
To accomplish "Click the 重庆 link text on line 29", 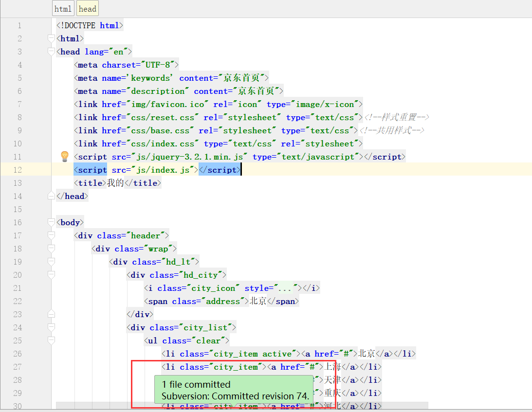I will (x=333, y=393).
